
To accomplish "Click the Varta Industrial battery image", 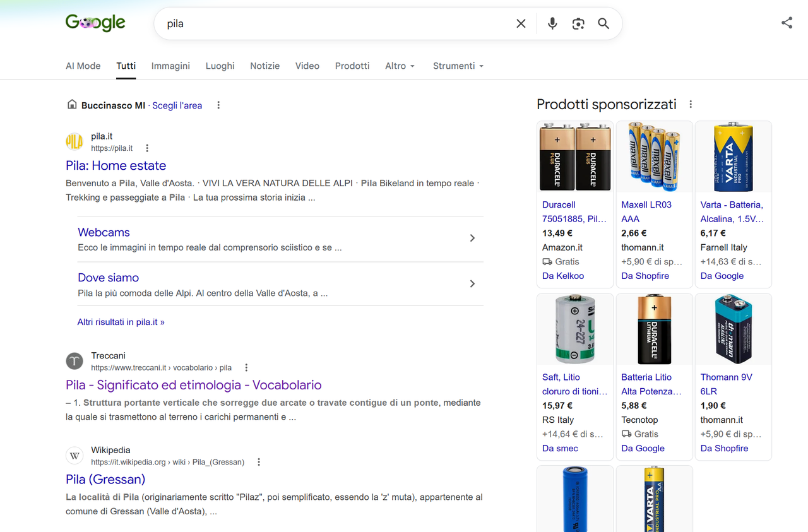I will [734, 157].
